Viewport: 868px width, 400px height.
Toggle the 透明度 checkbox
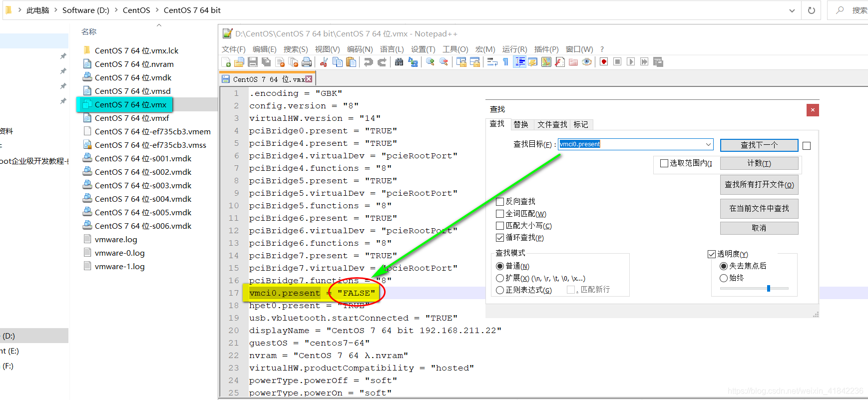712,254
